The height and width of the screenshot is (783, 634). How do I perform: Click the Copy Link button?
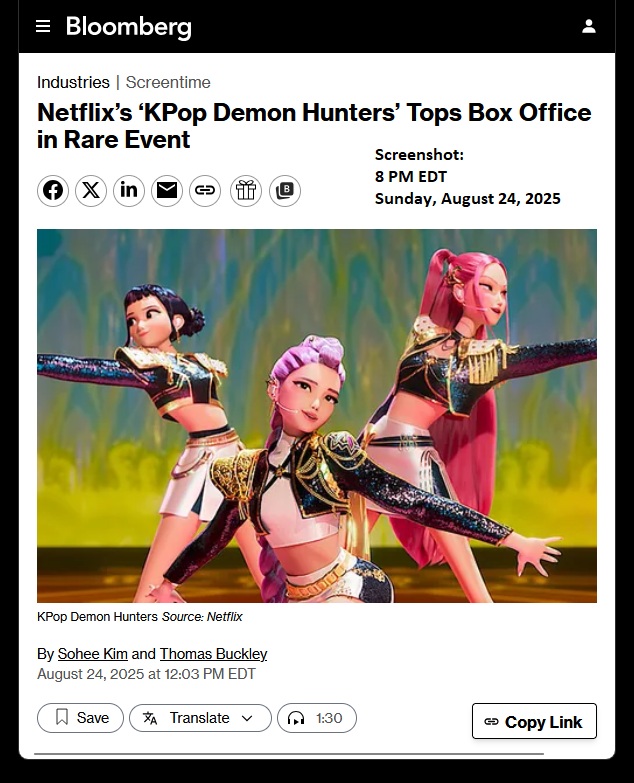pyautogui.click(x=534, y=721)
